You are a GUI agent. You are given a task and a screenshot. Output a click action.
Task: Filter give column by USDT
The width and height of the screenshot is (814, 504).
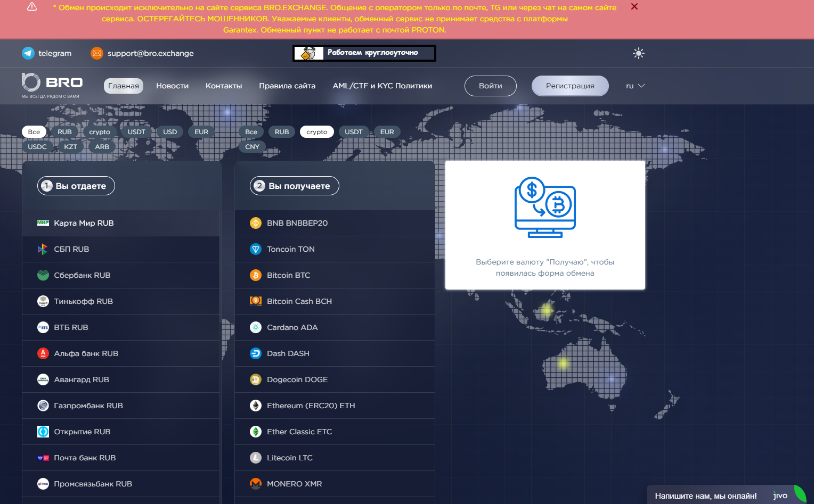coord(136,132)
